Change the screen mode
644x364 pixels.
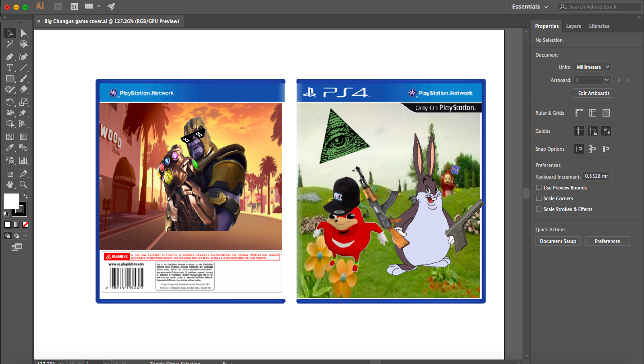pos(17,247)
